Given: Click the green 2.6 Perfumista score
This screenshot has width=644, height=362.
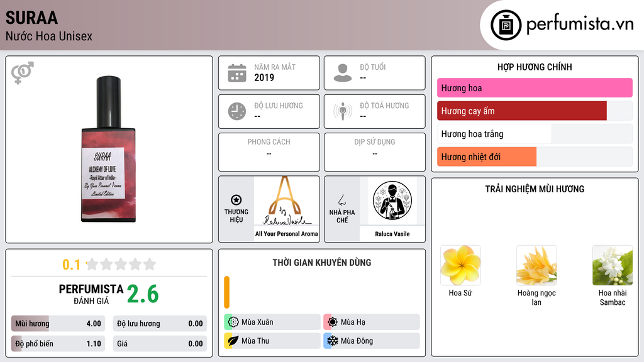Looking at the screenshot, I should 143,294.
